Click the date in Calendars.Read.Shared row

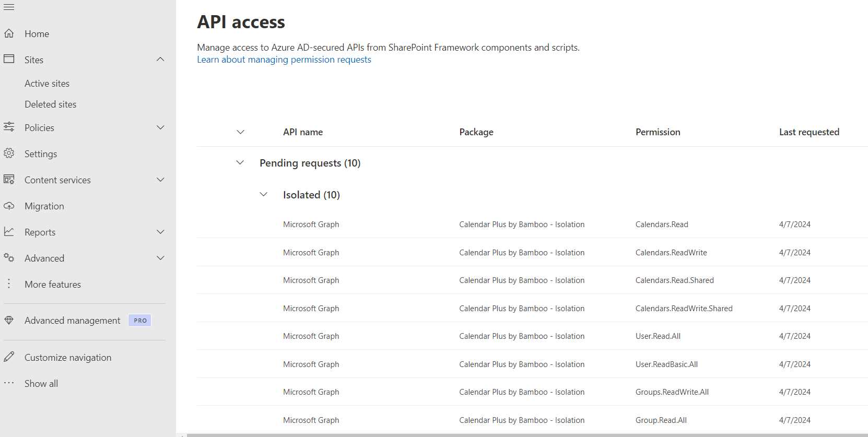pos(795,280)
